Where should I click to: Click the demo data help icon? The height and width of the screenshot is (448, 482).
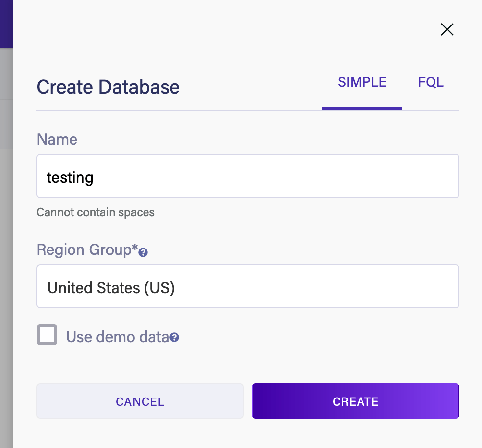point(174,338)
